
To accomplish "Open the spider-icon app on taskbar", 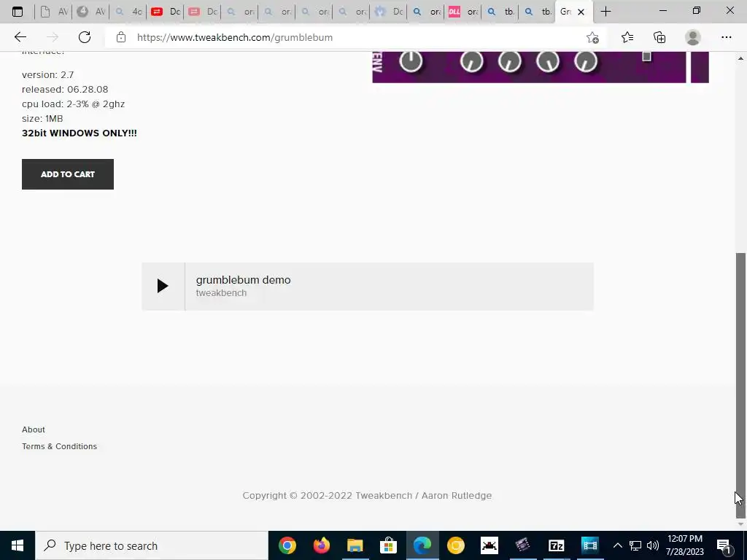I will pos(489,545).
